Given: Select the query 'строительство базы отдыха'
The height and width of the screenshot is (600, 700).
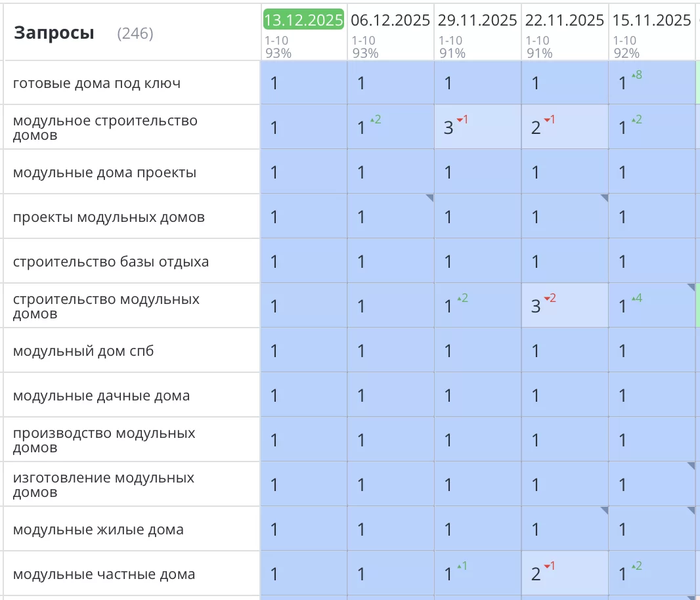Looking at the screenshot, I should pos(111,262).
